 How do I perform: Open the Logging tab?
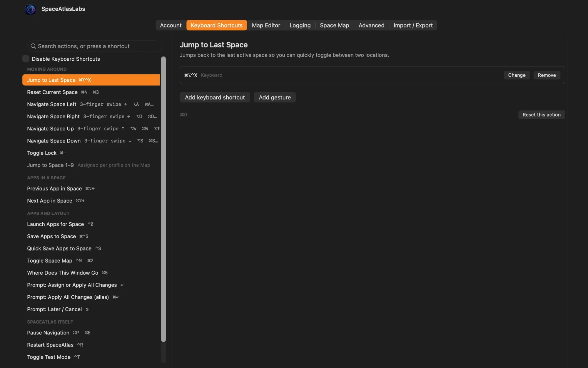click(x=300, y=25)
